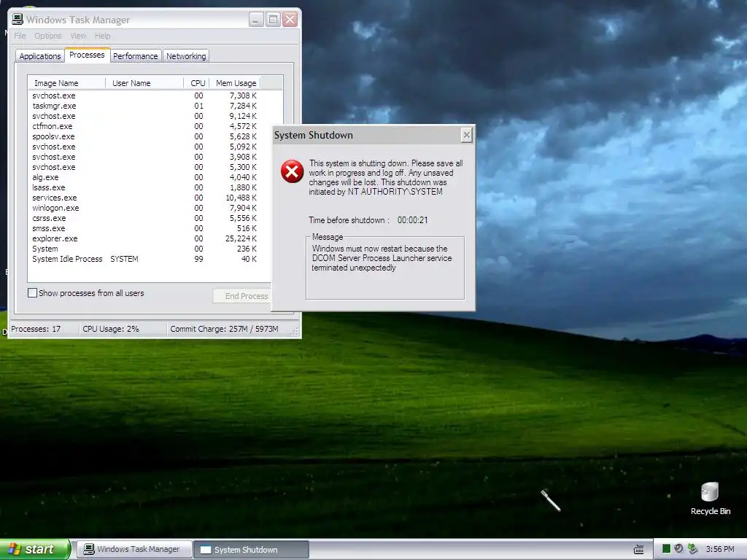The height and width of the screenshot is (560, 747).
Task: Switch to the Applications tab
Action: click(x=40, y=56)
